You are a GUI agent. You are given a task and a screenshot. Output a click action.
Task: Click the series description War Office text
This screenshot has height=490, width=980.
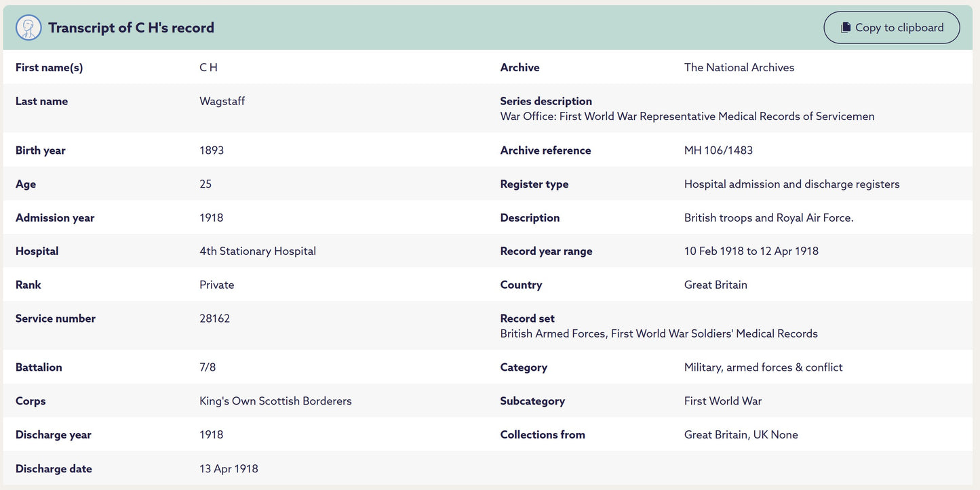pos(687,117)
